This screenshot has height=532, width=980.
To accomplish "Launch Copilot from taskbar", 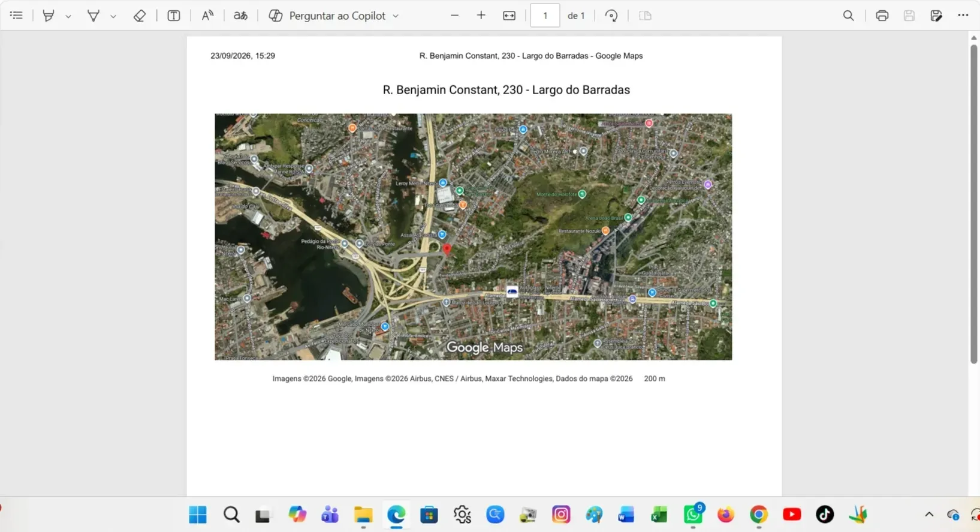I will coord(297,515).
